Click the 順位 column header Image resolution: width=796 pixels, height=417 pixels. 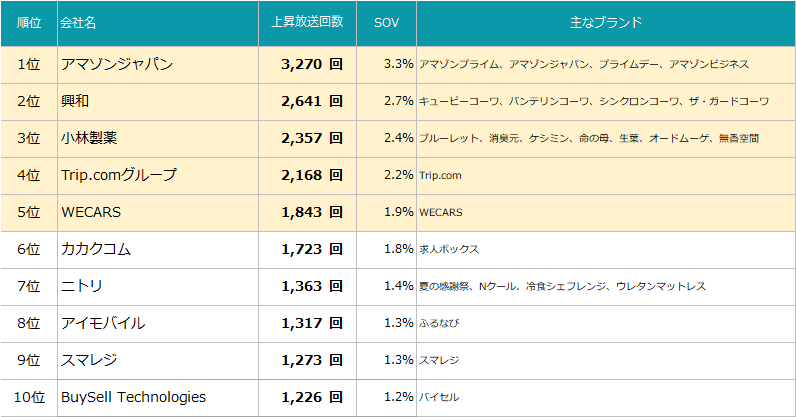tap(28, 22)
